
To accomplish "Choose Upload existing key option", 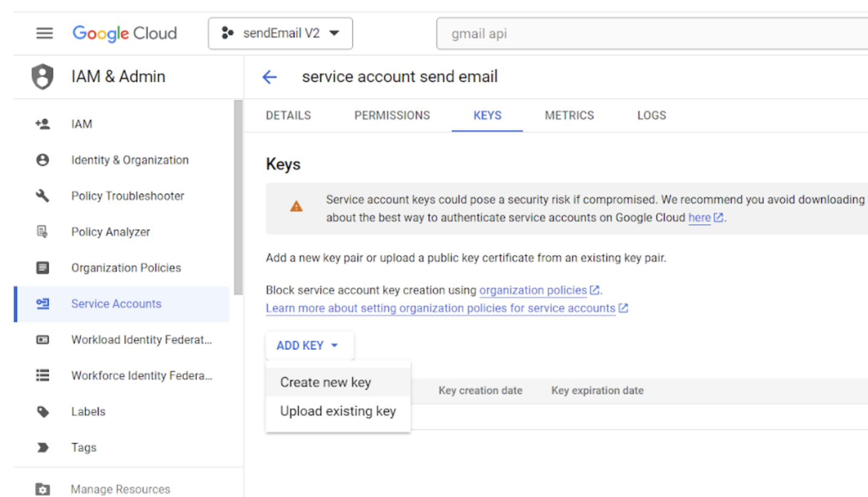I will 337,411.
